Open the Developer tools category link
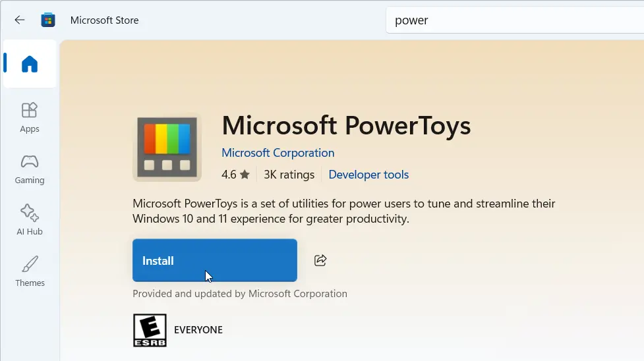 pos(368,175)
